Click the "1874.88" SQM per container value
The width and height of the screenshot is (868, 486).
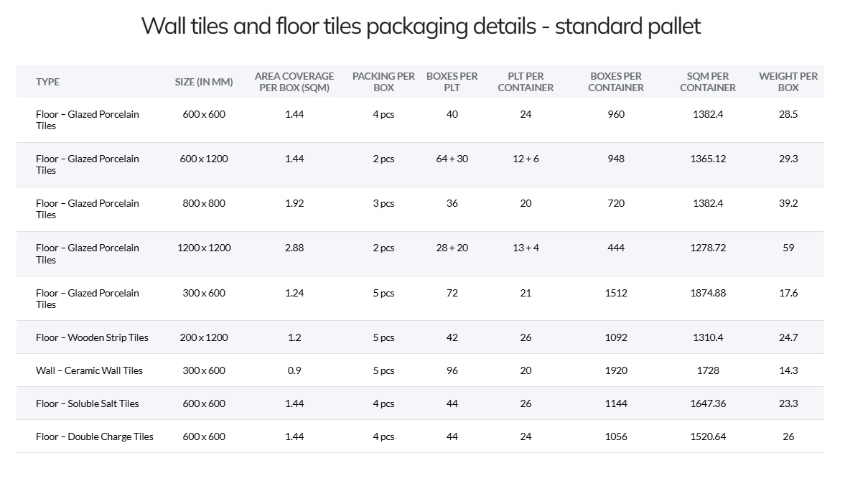pos(708,293)
